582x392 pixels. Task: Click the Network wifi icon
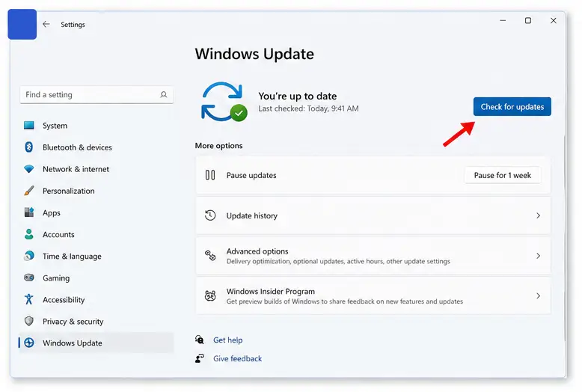click(x=29, y=169)
